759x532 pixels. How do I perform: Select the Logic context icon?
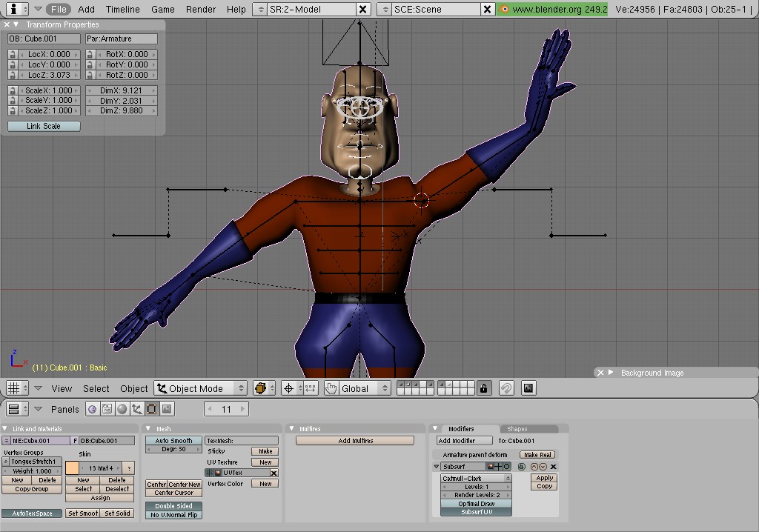[92, 409]
